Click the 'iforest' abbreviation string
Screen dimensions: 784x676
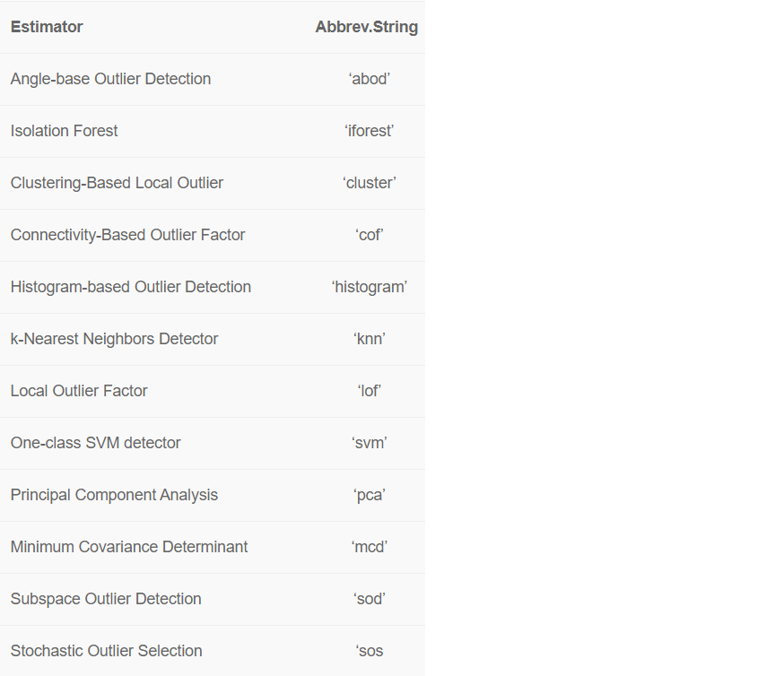tap(370, 131)
